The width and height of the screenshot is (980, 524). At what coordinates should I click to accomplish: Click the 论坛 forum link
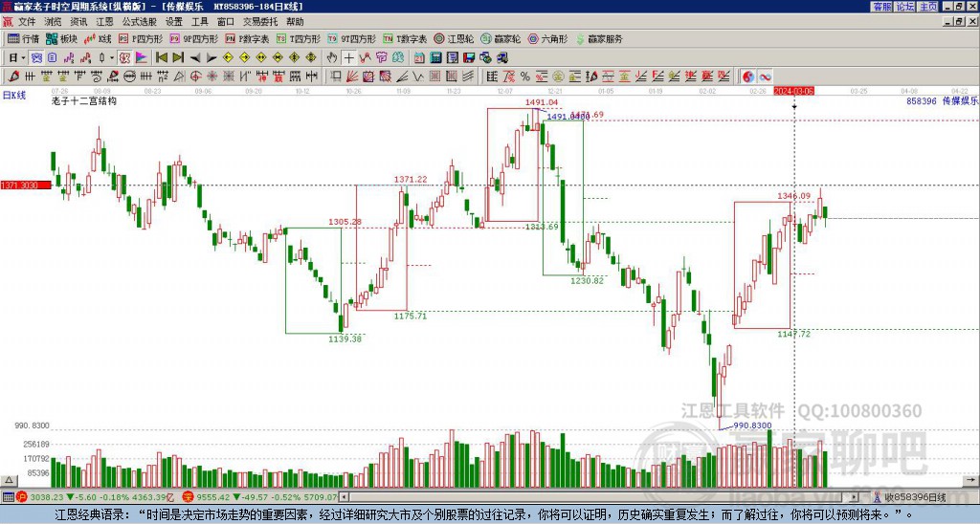(x=904, y=7)
